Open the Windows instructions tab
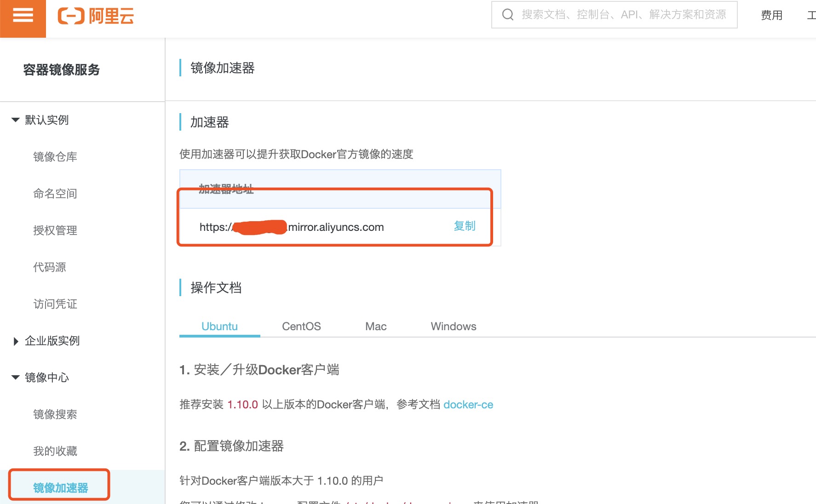 tap(453, 326)
